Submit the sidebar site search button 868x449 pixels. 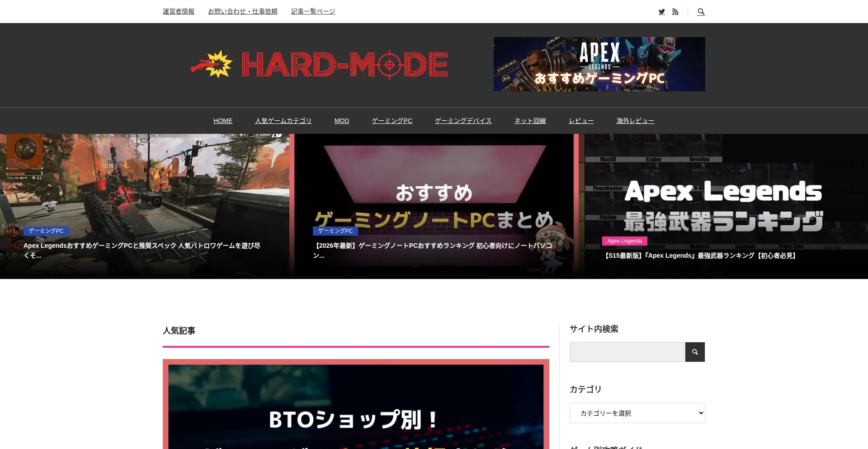(695, 352)
